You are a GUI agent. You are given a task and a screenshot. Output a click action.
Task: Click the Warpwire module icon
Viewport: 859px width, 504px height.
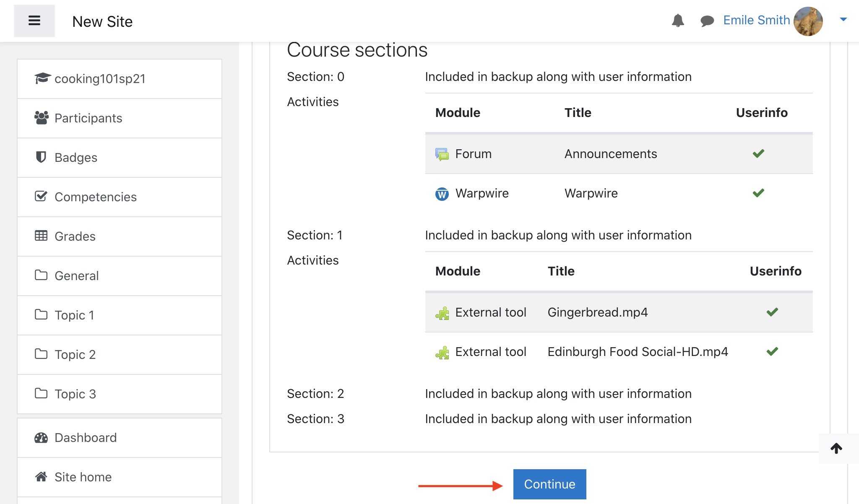pyautogui.click(x=442, y=194)
